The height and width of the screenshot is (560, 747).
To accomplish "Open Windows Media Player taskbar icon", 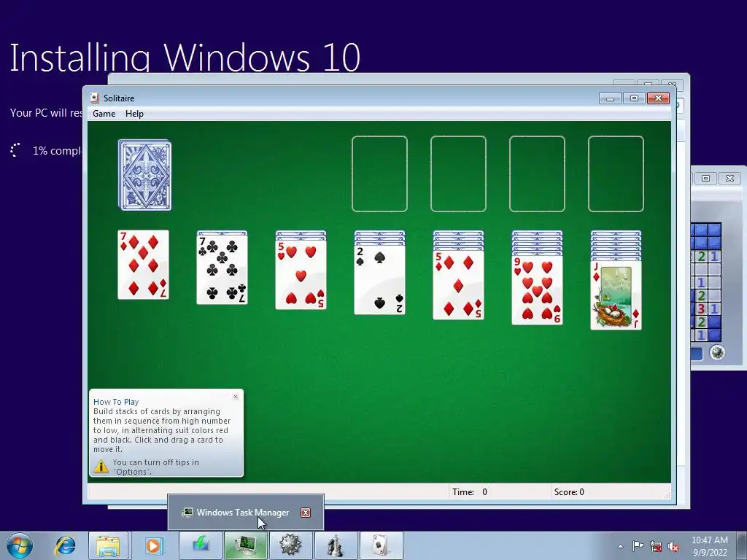I will point(153,545).
